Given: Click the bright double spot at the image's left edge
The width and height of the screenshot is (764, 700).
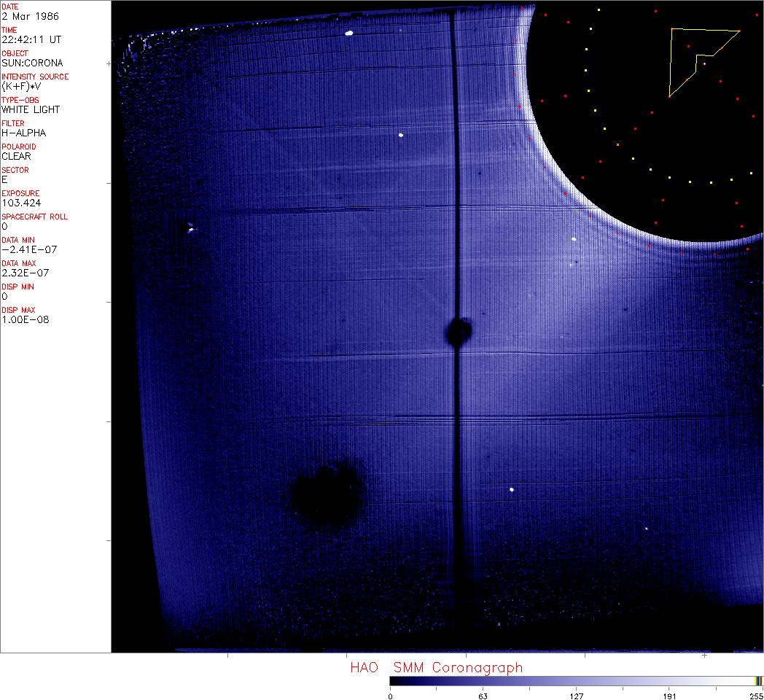Looking at the screenshot, I should tap(190, 228).
